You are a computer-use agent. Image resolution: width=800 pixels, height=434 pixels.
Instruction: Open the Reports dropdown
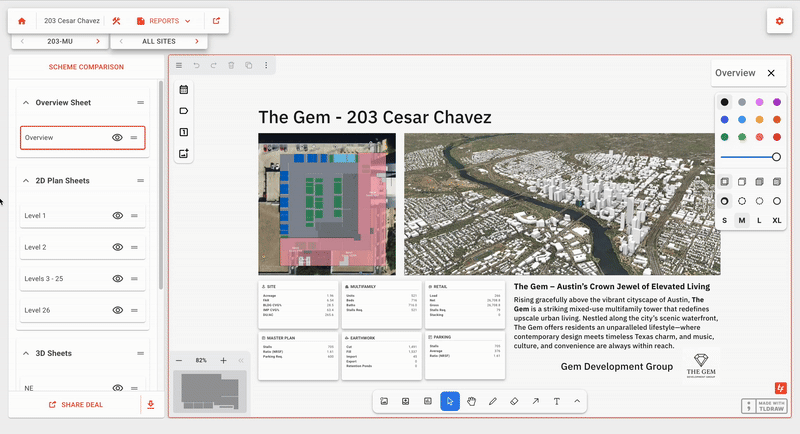[164, 21]
